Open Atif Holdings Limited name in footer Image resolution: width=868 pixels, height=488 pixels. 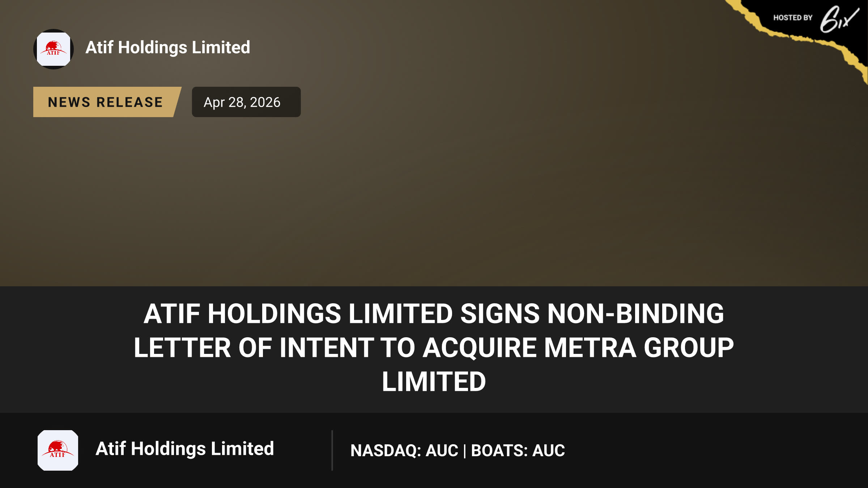(185, 449)
